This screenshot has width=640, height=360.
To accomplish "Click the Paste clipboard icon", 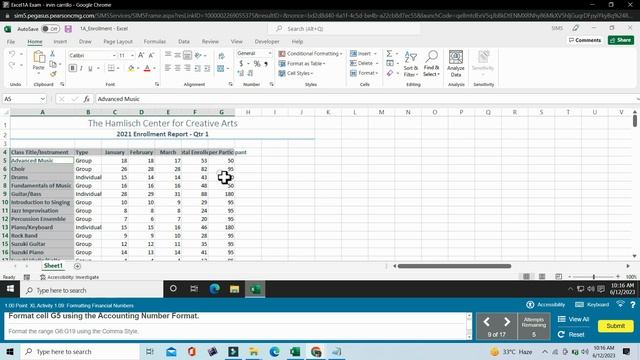I will [x=38, y=58].
